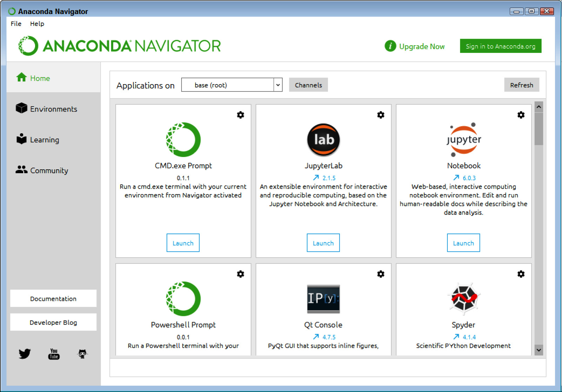This screenshot has height=392, width=562.
Task: Click the Spyder version 4.1.4 text
Action: 469,337
